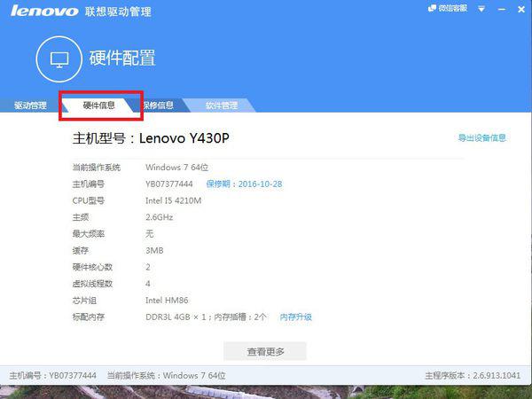Select the 硬件信息 tab
Viewport: 532px width, 399px height.
pyautogui.click(x=98, y=106)
